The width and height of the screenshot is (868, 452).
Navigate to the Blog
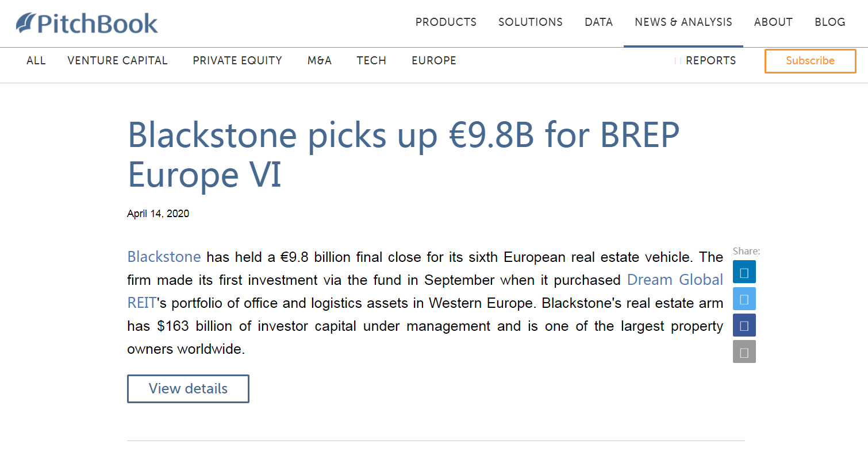coord(829,22)
